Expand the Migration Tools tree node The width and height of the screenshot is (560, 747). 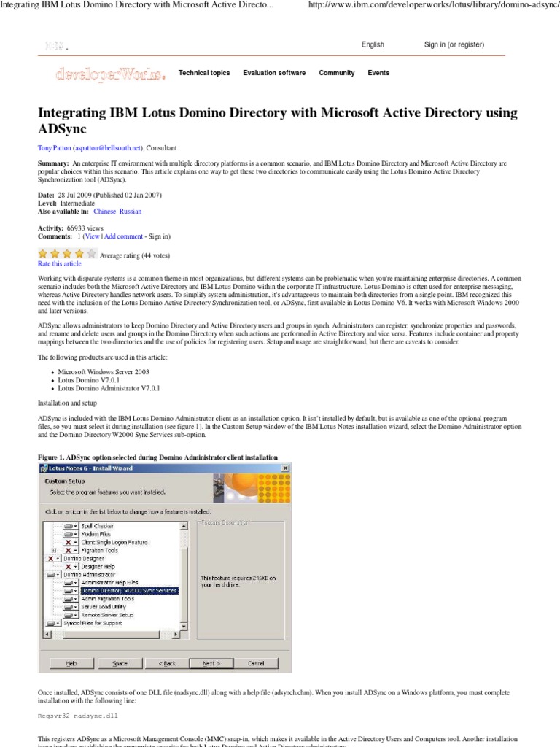[54, 550]
